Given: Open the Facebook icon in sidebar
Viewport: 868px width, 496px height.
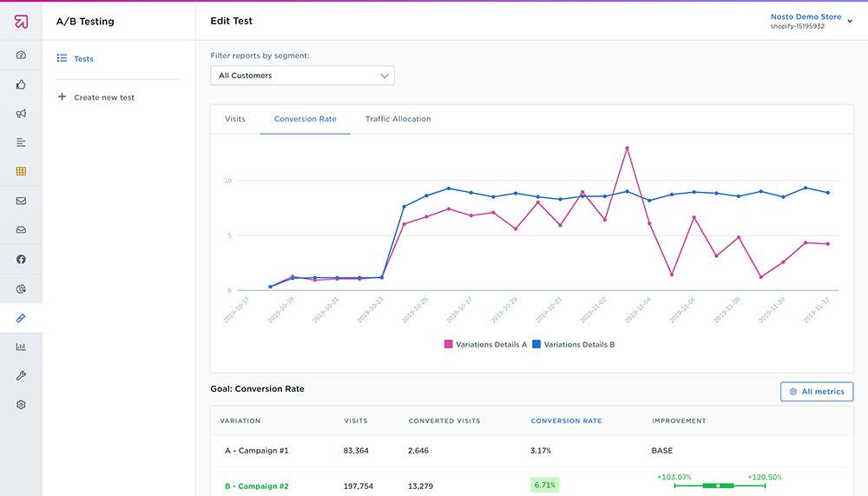Looking at the screenshot, I should [21, 259].
